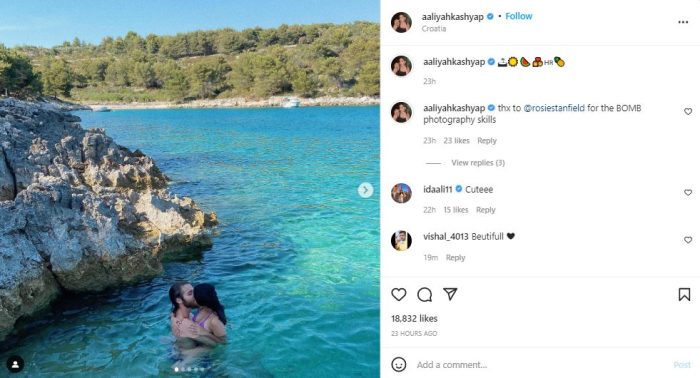Image resolution: width=700 pixels, height=378 pixels.
Task: Open comments with the speech bubble icon
Action: coord(424,295)
